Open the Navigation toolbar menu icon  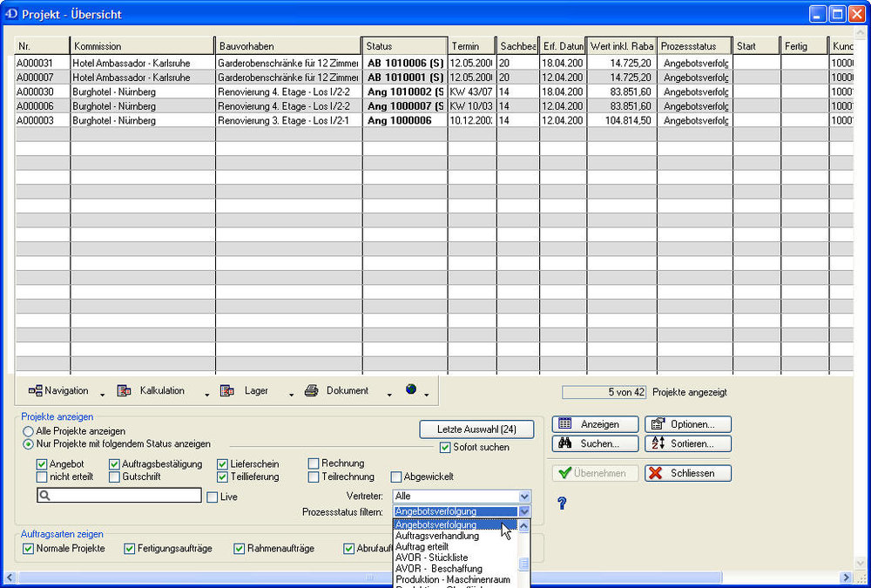[x=36, y=391]
